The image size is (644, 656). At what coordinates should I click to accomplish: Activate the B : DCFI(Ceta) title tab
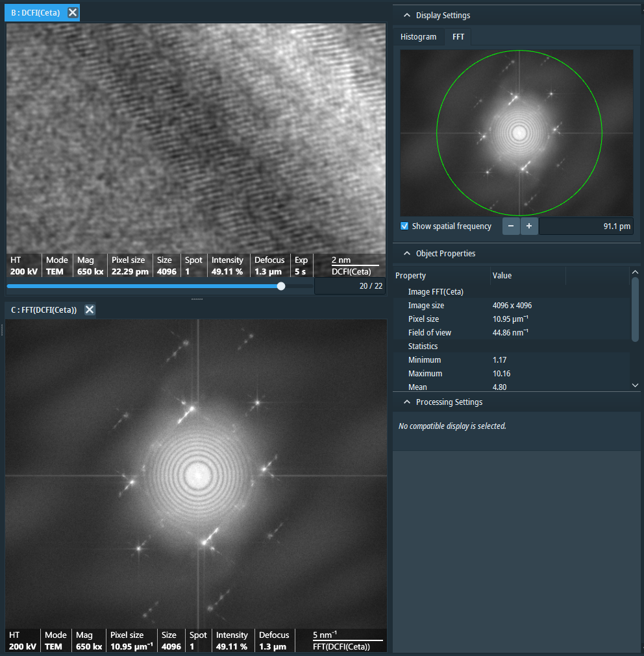point(36,12)
